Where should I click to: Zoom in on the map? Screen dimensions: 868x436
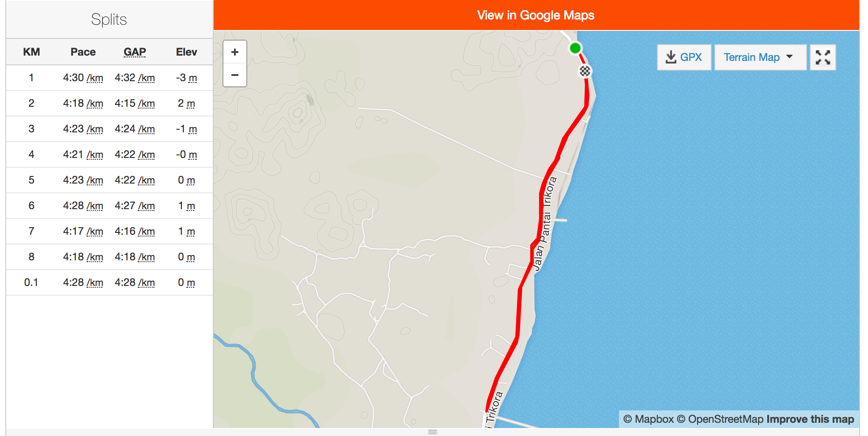[235, 52]
